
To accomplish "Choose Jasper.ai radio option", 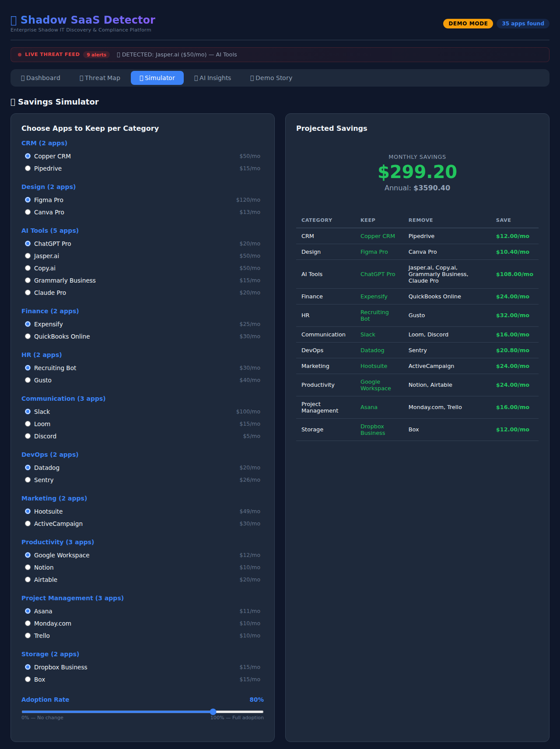I will (28, 256).
